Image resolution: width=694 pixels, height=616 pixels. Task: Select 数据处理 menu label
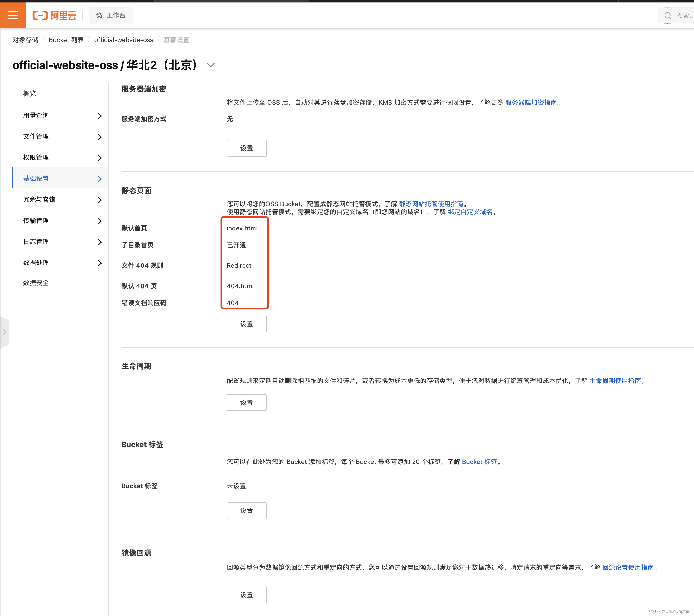(36, 263)
